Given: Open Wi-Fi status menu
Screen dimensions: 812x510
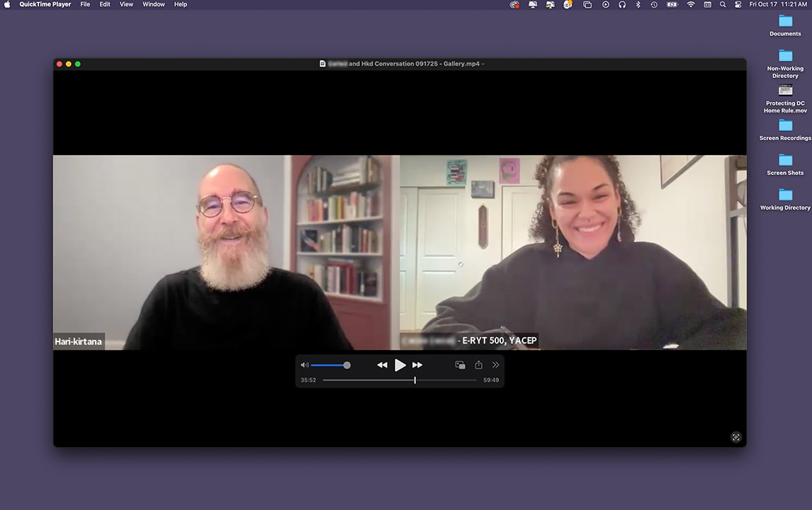Looking at the screenshot, I should (x=691, y=4).
